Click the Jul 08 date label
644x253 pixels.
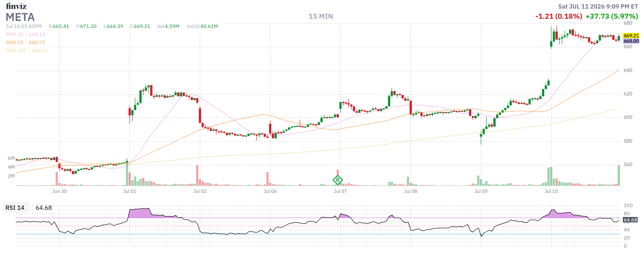pyautogui.click(x=410, y=191)
